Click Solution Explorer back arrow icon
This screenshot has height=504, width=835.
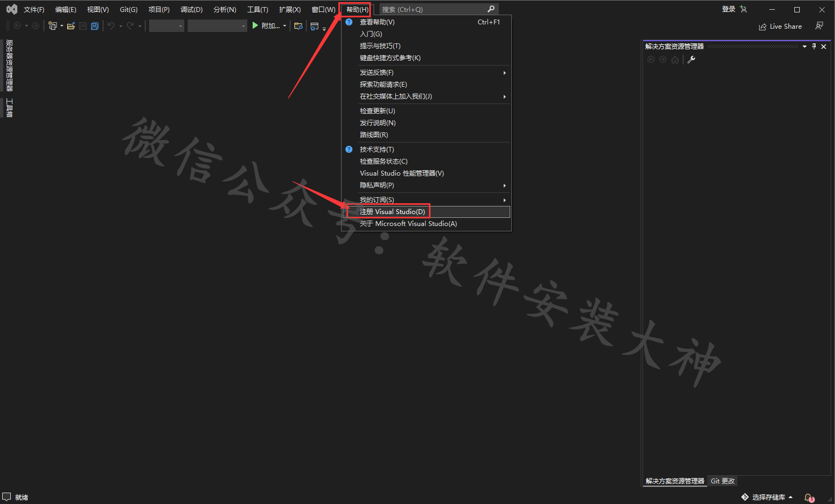click(x=651, y=60)
